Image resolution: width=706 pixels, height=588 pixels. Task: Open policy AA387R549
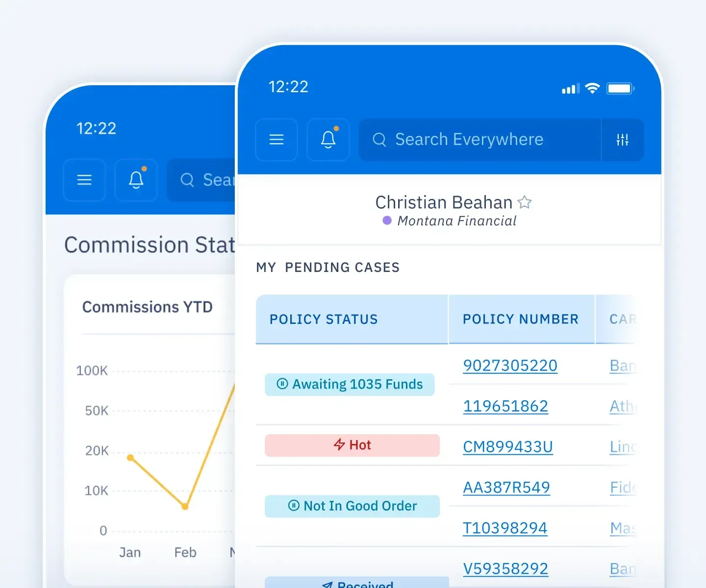pyautogui.click(x=506, y=487)
